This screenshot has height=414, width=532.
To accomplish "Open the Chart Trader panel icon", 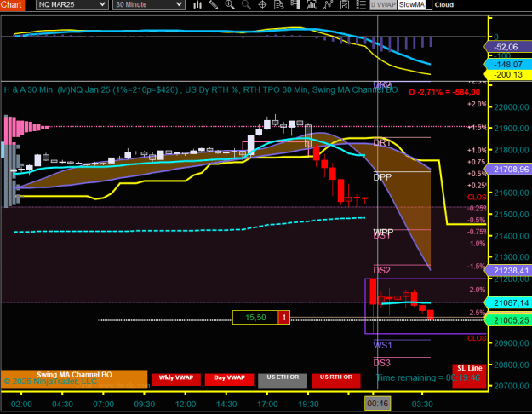I will (x=295, y=5).
